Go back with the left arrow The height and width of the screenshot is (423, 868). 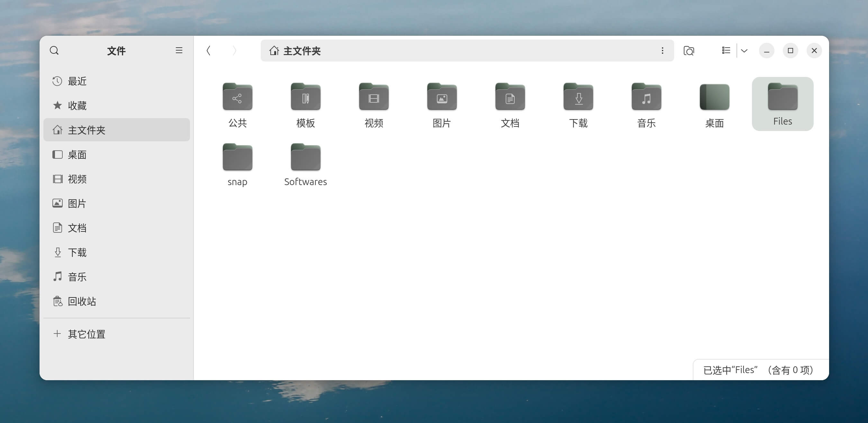point(209,51)
